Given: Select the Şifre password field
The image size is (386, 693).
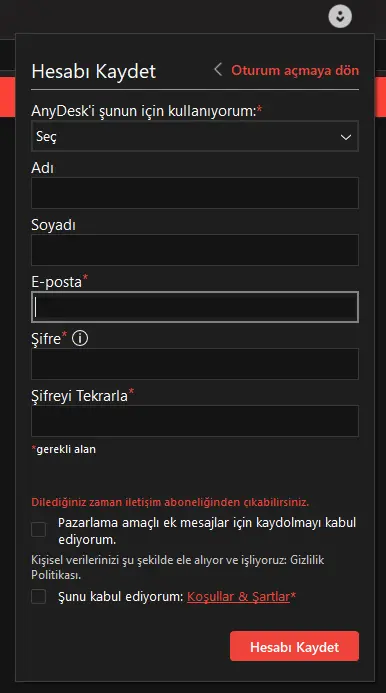Looking at the screenshot, I should point(195,364).
